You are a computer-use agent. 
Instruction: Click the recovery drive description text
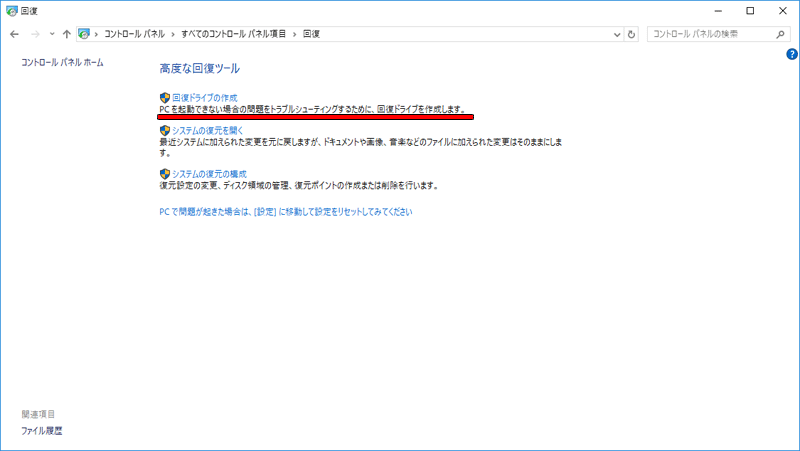tap(312, 109)
